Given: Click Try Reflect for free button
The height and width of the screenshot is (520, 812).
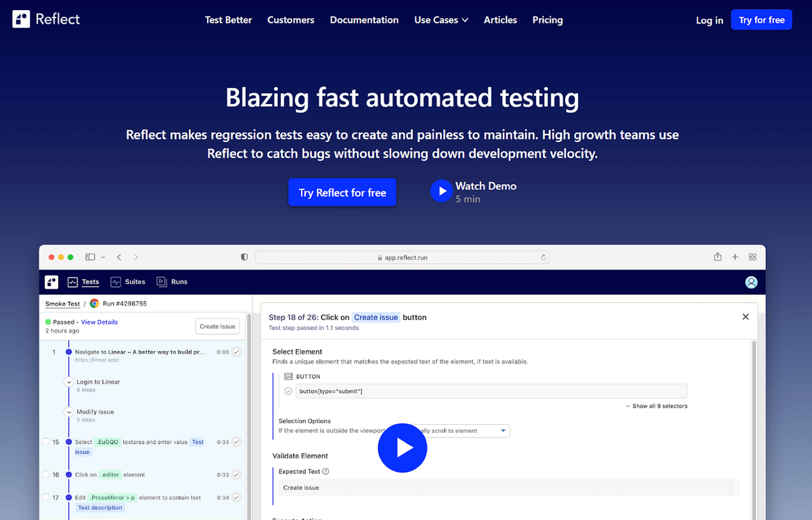Looking at the screenshot, I should pyautogui.click(x=342, y=193).
